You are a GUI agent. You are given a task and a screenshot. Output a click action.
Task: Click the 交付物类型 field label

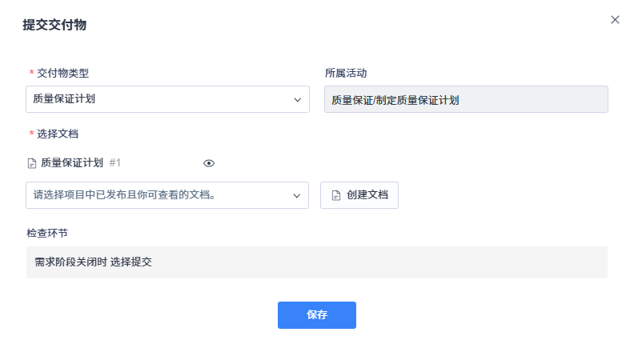(62, 73)
